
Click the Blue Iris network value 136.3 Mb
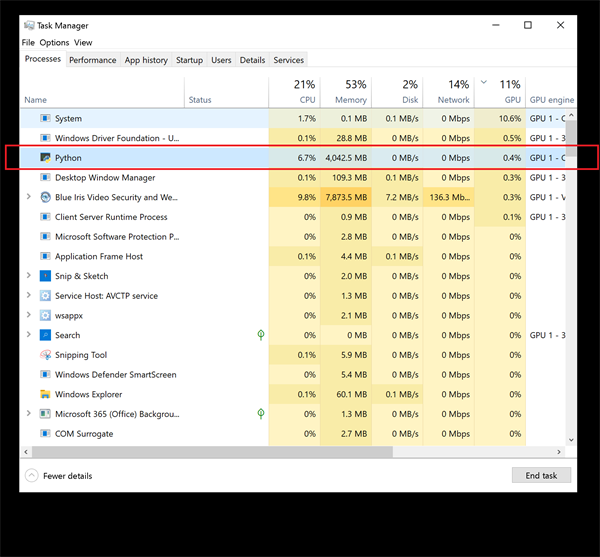pyautogui.click(x=449, y=197)
